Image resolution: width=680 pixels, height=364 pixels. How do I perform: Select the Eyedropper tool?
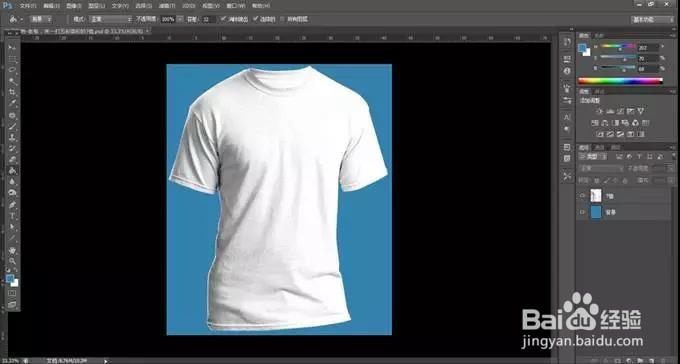pos(13,103)
